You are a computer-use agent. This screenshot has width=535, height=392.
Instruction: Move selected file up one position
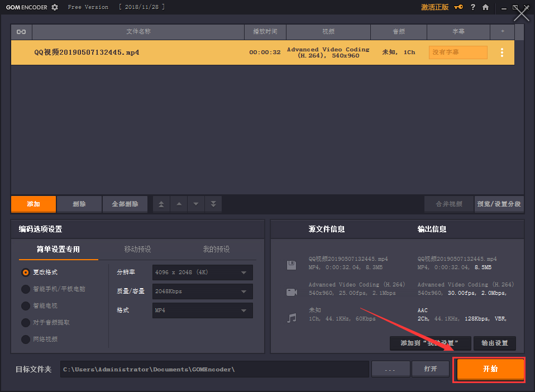coord(179,204)
